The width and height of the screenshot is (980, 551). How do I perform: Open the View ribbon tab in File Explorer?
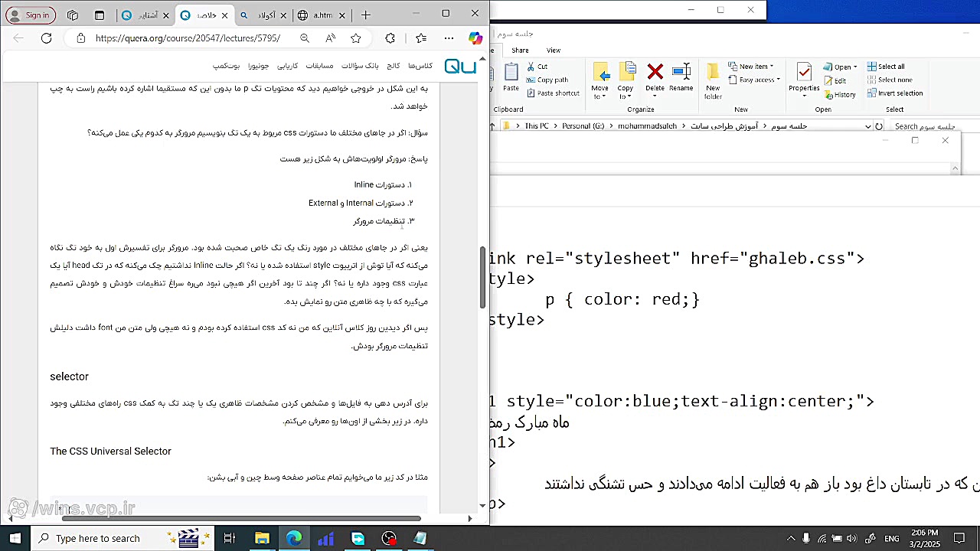click(x=553, y=51)
